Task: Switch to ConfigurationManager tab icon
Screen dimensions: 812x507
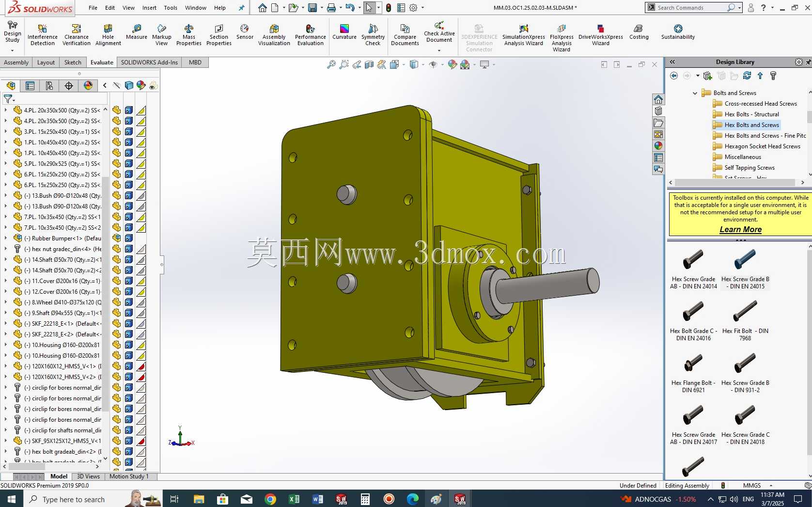Action: (49, 86)
